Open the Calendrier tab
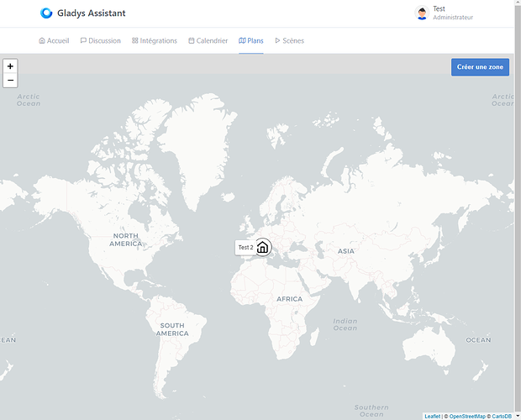The image size is (521, 420). pos(208,40)
